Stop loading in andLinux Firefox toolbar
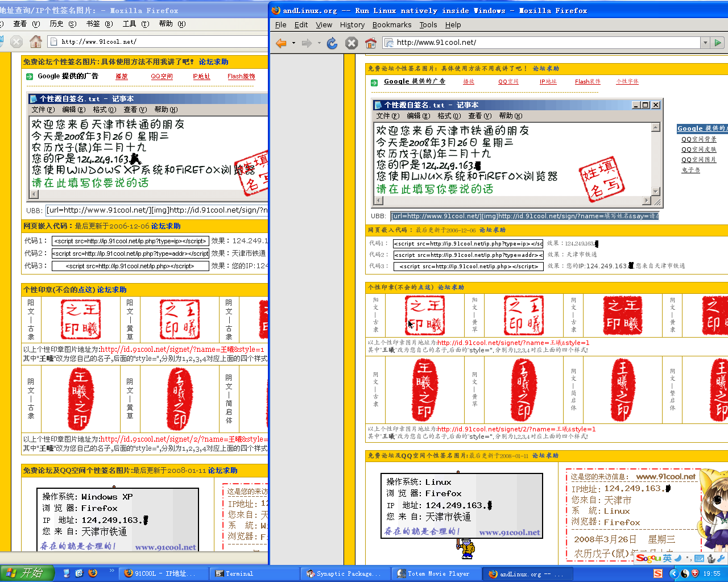This screenshot has width=728, height=582. (x=351, y=43)
